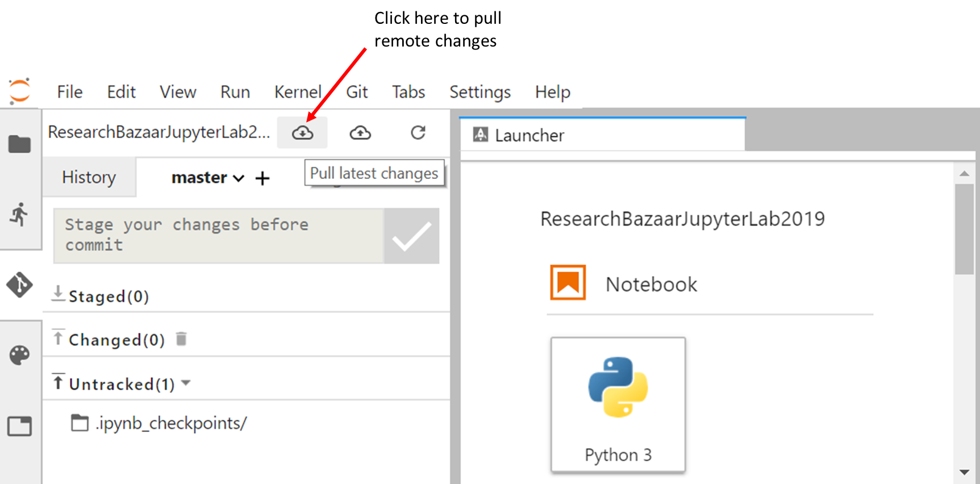Click the pull latest changes cloud icon
Image resolution: width=980 pixels, height=484 pixels.
pos(302,133)
